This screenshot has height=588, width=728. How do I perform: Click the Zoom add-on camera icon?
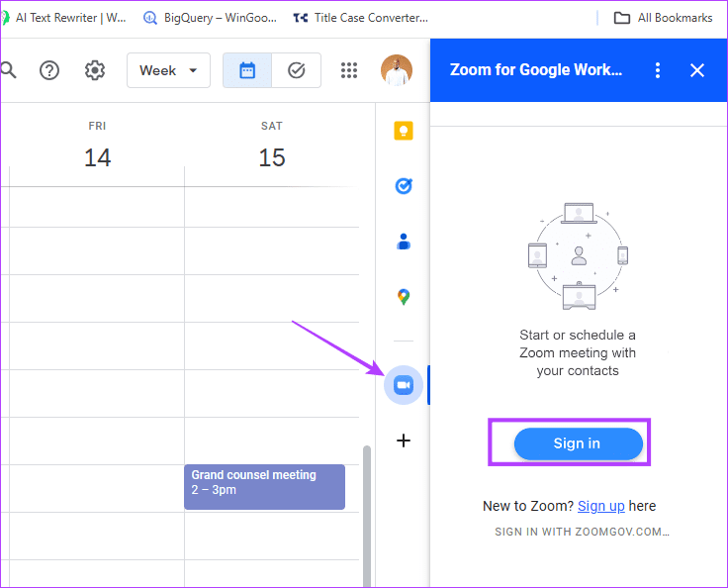click(x=403, y=385)
